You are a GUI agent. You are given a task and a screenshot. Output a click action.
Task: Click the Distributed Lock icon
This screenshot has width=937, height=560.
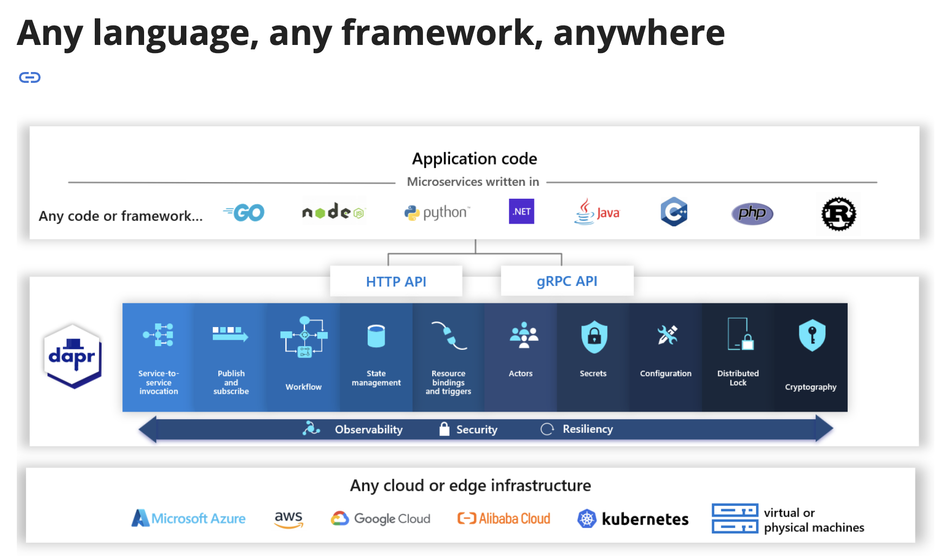tap(740, 334)
